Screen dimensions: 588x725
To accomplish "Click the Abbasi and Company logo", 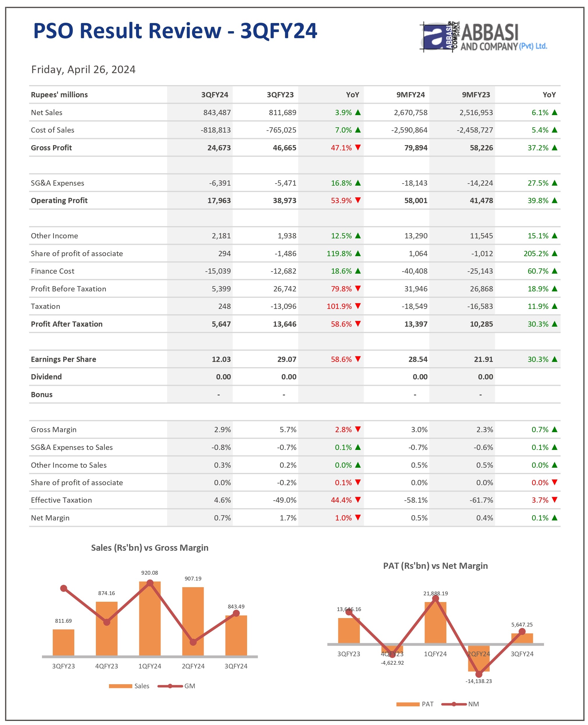I will 483,37.
